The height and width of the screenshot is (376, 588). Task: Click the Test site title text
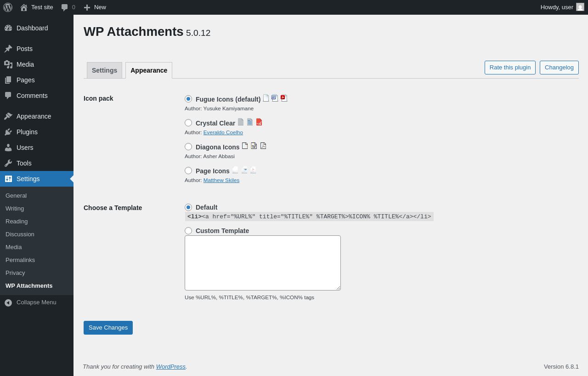point(42,7)
